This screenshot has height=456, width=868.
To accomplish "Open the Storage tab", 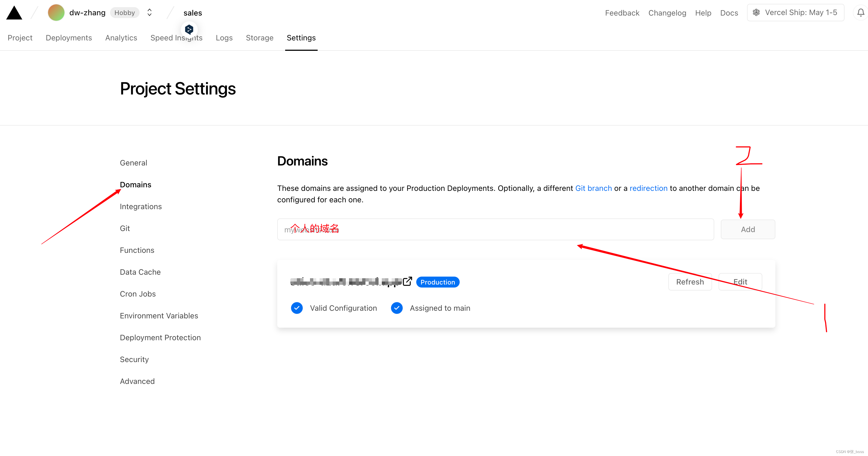I will point(259,38).
